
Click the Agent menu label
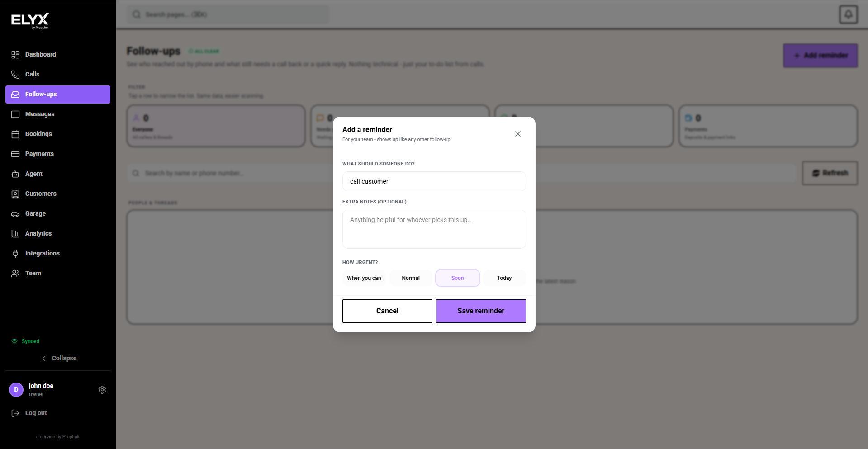(x=34, y=174)
